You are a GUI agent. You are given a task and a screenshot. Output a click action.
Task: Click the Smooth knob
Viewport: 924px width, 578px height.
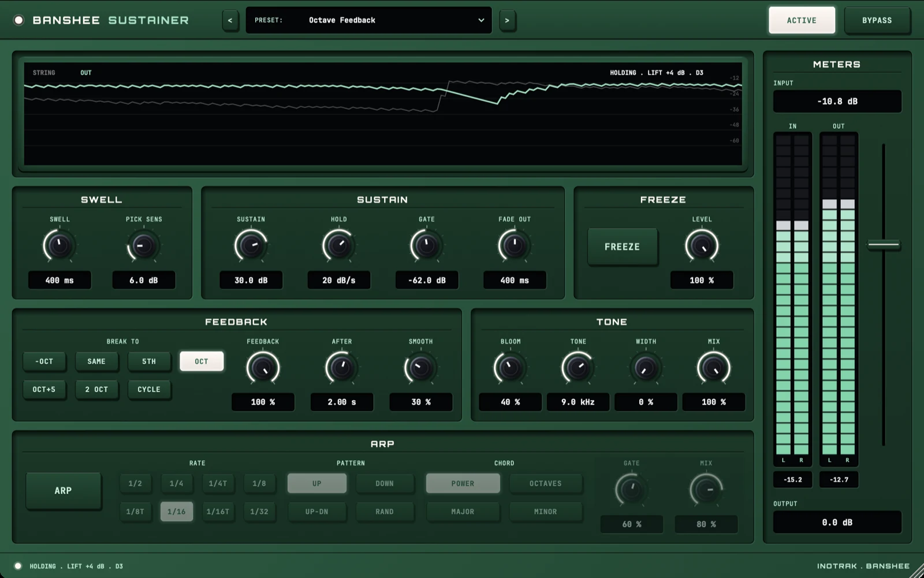[420, 368]
